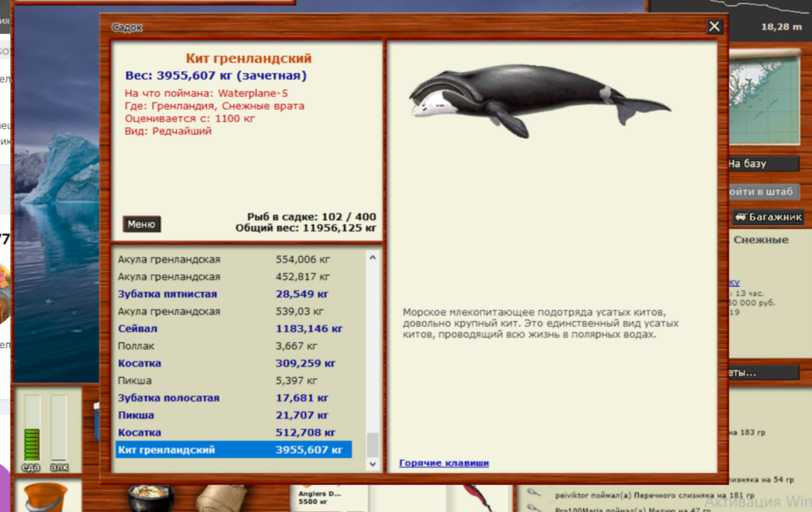
Task: Click the fish list scrollbar down arrow
Action: coord(372,465)
